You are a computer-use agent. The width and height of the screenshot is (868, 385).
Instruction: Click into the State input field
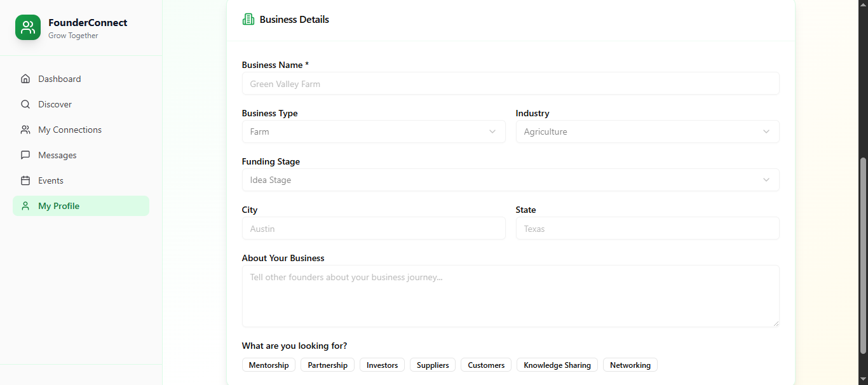coord(648,228)
